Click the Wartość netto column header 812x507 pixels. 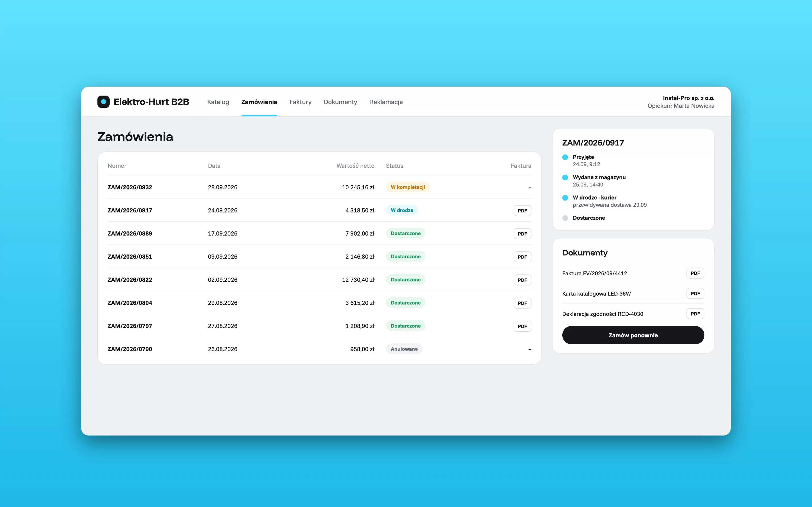[355, 166]
